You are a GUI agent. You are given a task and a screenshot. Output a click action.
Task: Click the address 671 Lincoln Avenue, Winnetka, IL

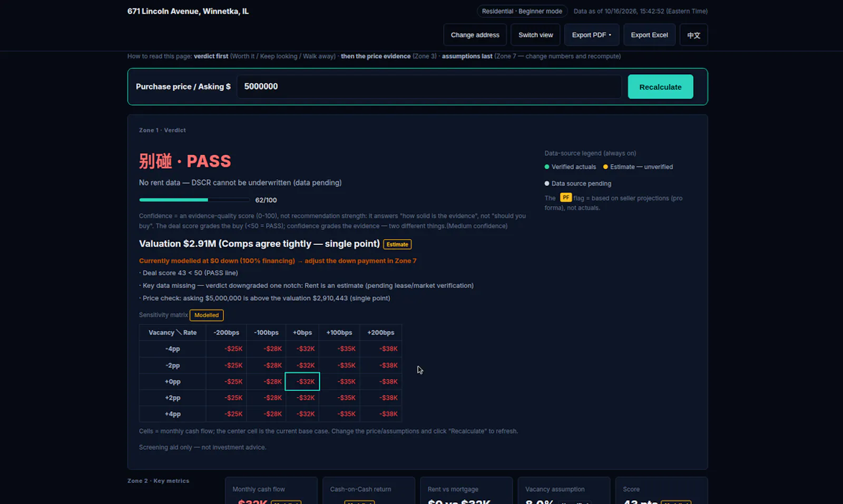click(x=188, y=11)
